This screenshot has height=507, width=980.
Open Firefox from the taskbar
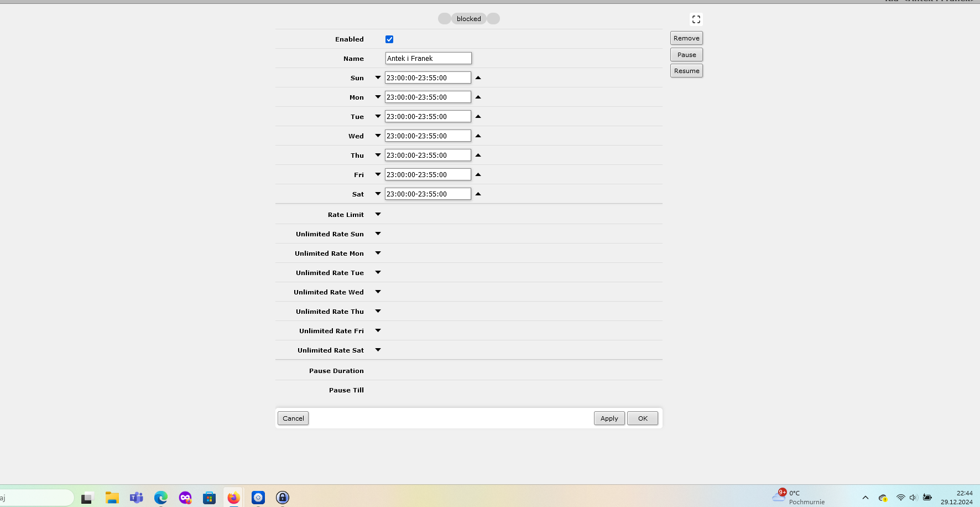(x=233, y=497)
